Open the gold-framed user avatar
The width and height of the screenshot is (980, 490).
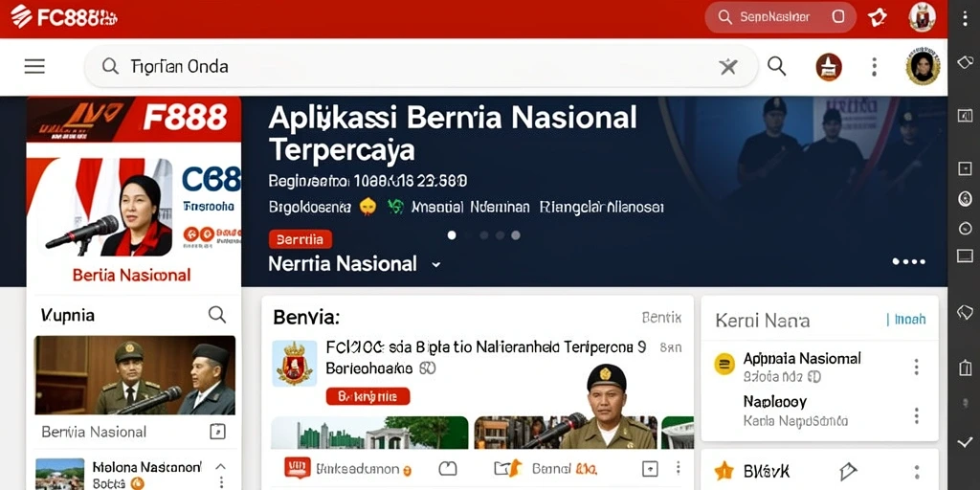[923, 67]
